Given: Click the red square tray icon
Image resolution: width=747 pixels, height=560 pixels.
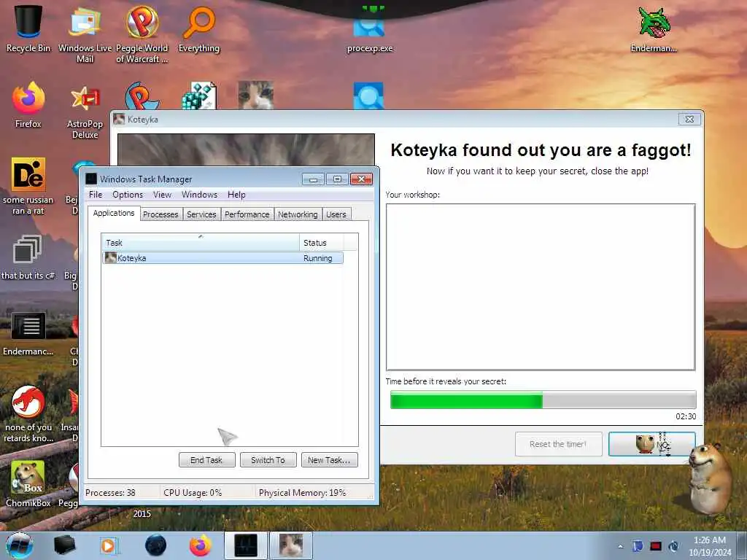Looking at the screenshot, I should [x=656, y=546].
